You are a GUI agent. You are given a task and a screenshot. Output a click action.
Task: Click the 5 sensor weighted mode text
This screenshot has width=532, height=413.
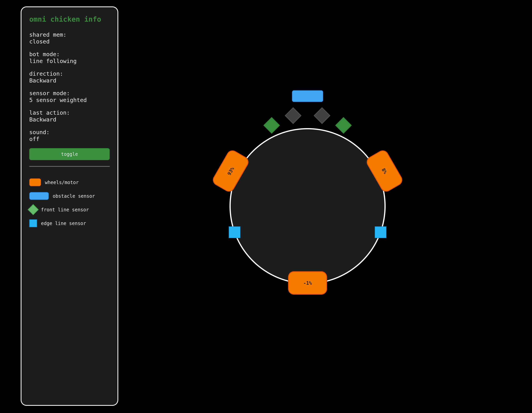(58, 100)
